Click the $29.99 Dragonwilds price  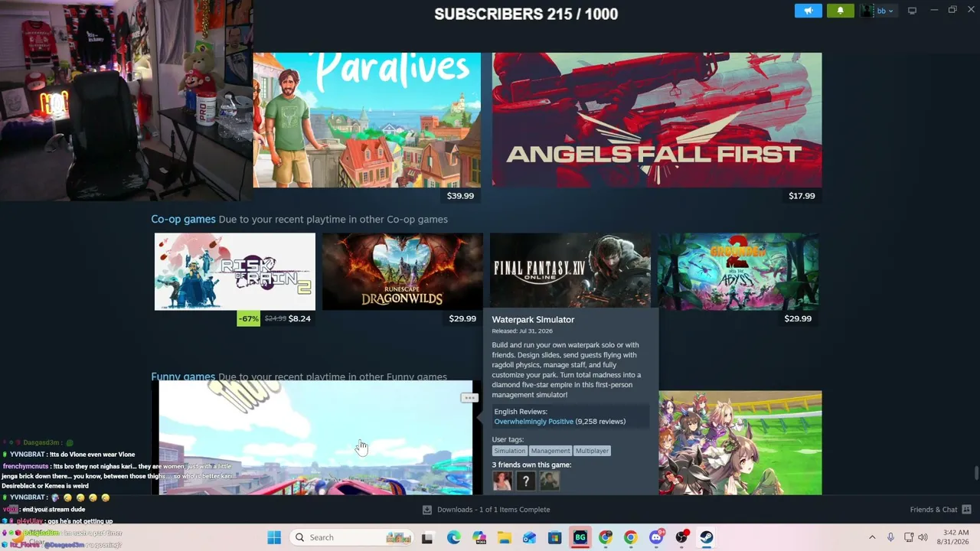pyautogui.click(x=462, y=318)
